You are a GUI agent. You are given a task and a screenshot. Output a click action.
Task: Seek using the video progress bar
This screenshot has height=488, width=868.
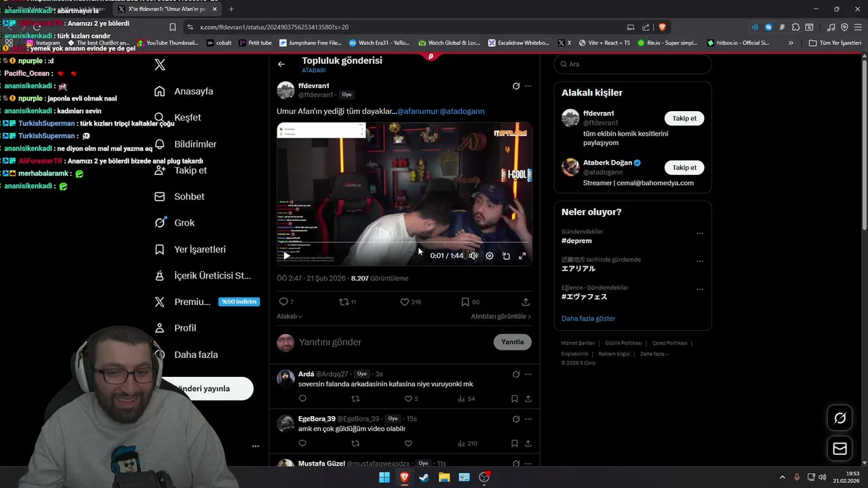click(x=404, y=243)
